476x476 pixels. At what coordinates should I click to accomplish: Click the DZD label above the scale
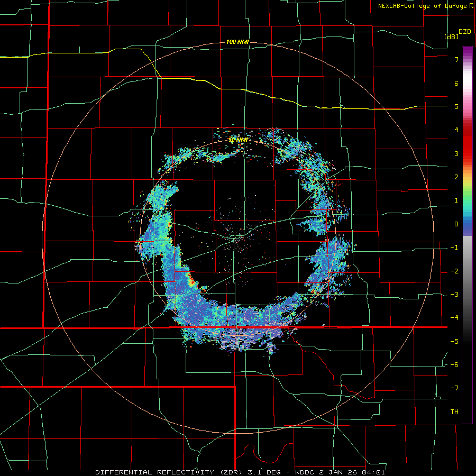465,32
